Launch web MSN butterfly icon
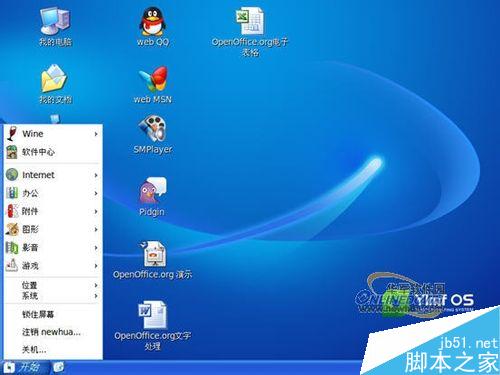500x375 pixels. pos(153,79)
